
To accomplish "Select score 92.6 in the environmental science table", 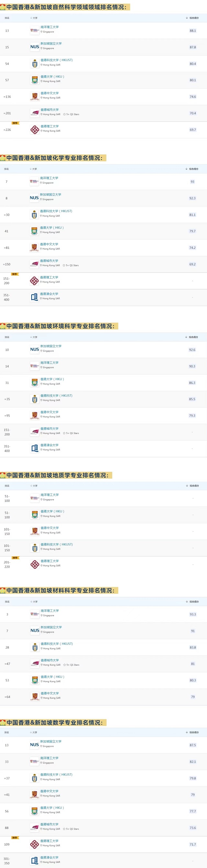I will click(x=192, y=350).
